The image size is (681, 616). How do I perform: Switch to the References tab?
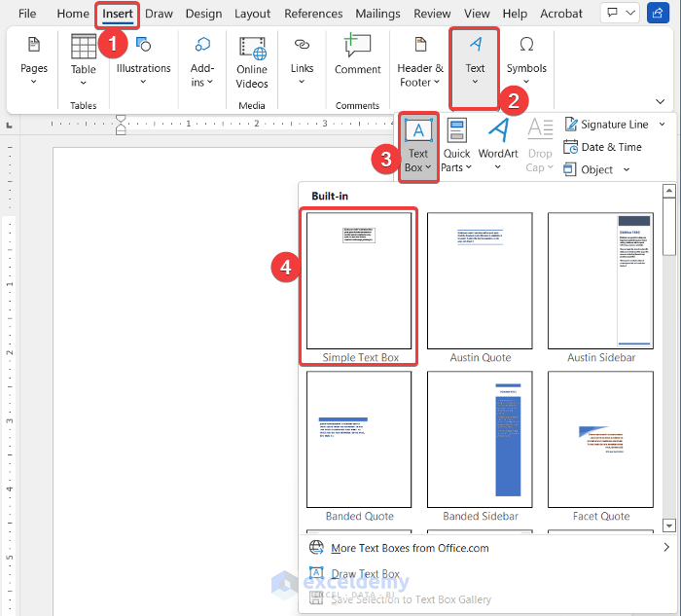click(313, 14)
